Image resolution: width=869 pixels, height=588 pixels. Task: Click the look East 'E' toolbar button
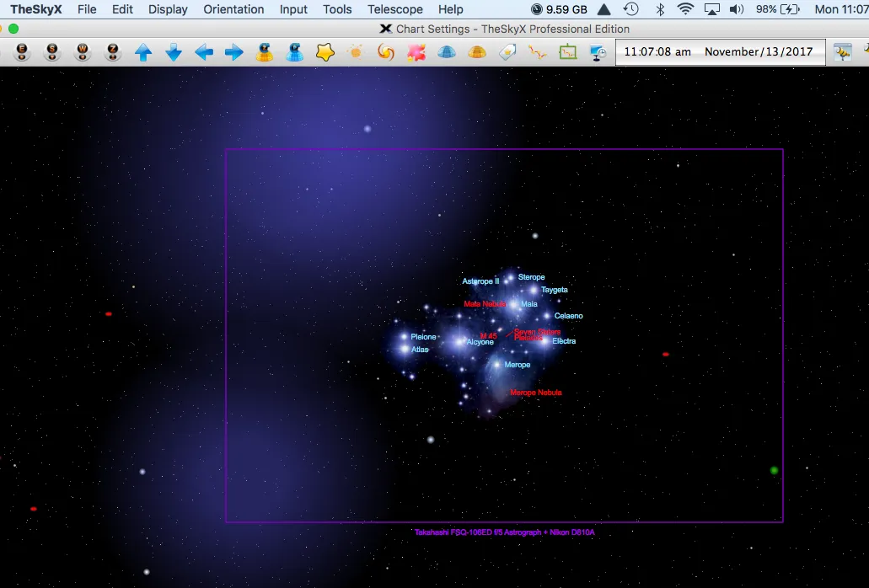[22, 52]
